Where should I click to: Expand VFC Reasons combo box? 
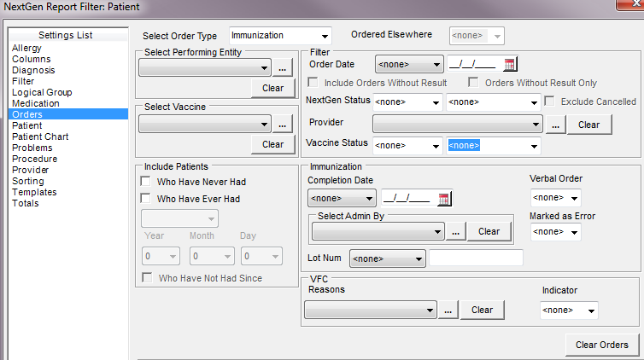click(371, 310)
